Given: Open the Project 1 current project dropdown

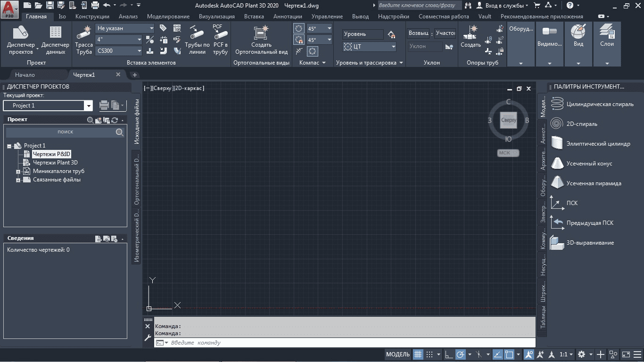Looking at the screenshot, I should tap(48, 106).
